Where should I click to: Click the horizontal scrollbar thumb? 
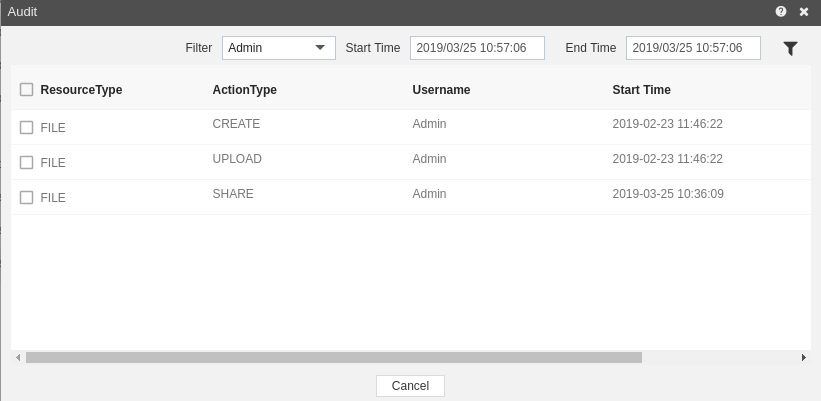click(334, 358)
